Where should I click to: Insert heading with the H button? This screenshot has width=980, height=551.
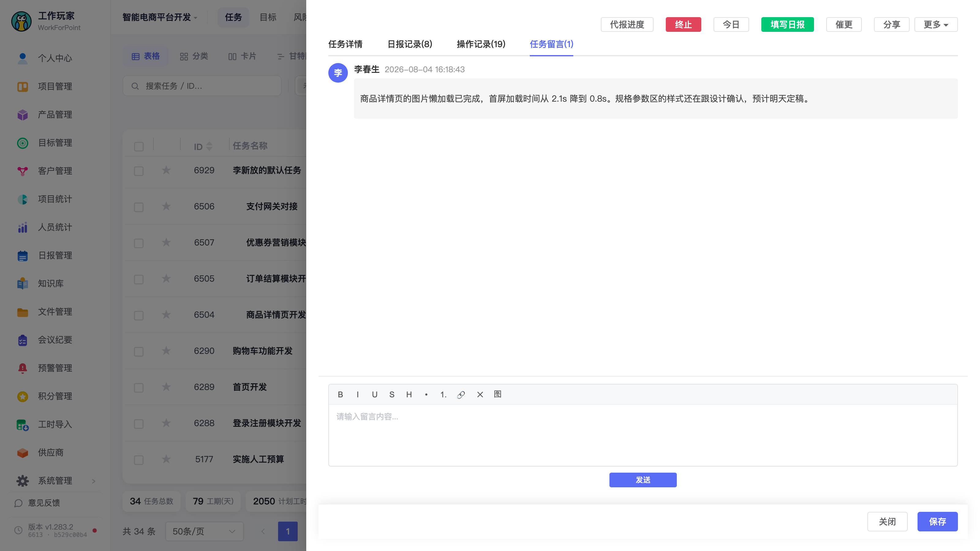(x=409, y=394)
